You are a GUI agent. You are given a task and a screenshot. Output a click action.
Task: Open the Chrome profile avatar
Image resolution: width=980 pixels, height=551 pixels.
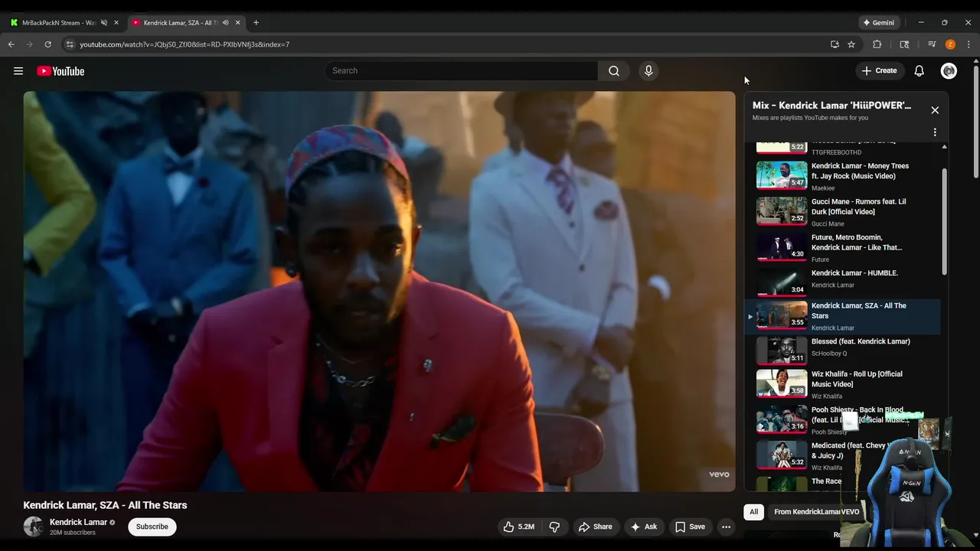[x=950, y=44]
